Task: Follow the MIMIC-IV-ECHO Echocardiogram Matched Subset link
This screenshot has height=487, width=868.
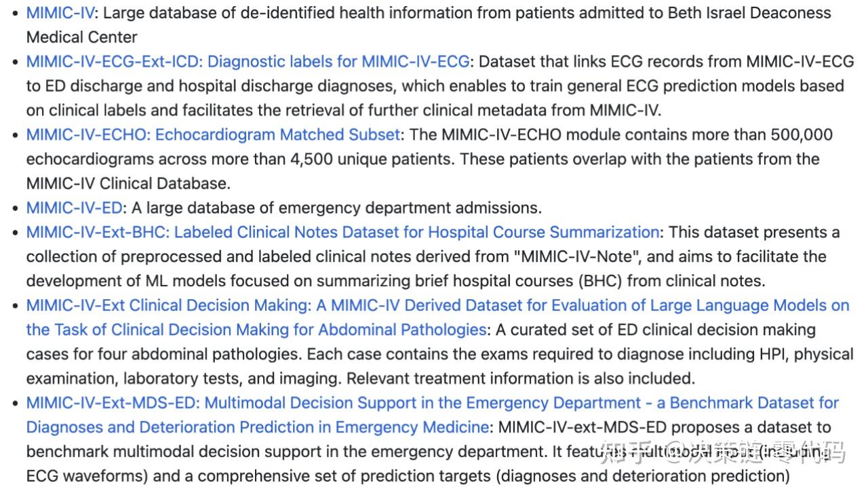Action: [x=213, y=135]
